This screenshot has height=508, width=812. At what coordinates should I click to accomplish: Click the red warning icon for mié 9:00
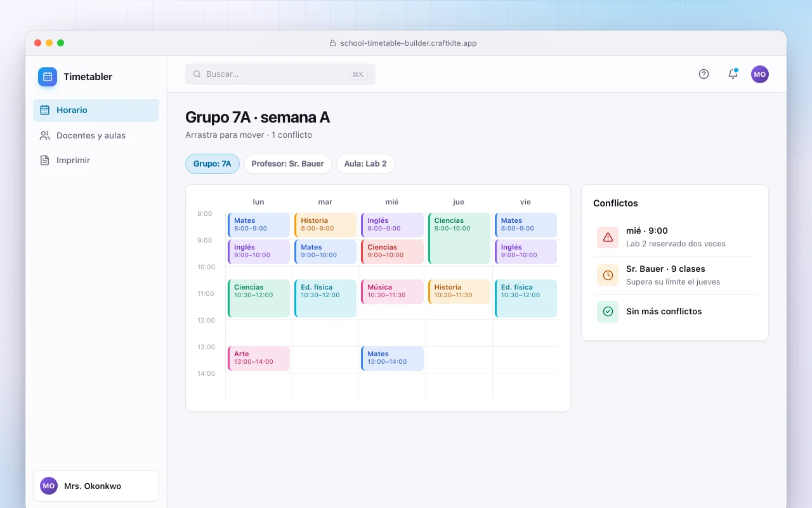point(608,237)
